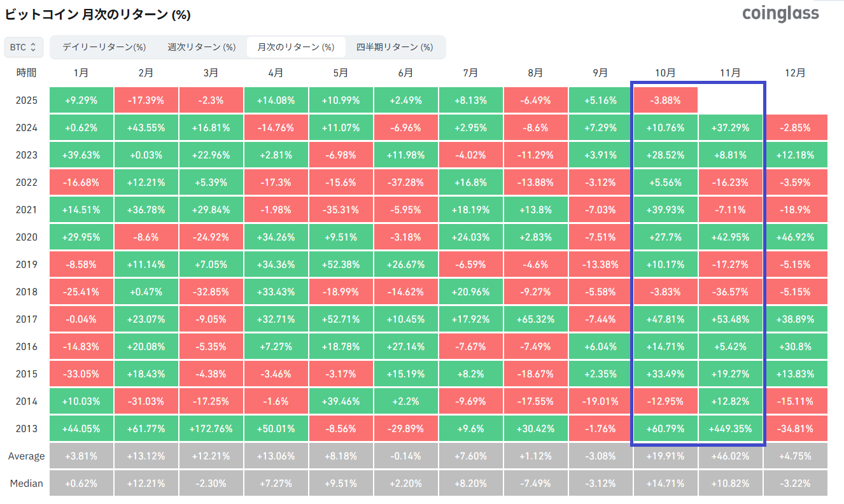Click the 12月 column header
The width and height of the screenshot is (844, 504).
(x=795, y=73)
